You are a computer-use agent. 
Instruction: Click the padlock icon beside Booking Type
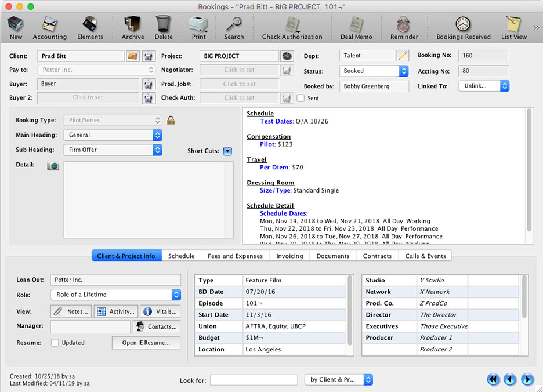click(x=171, y=120)
